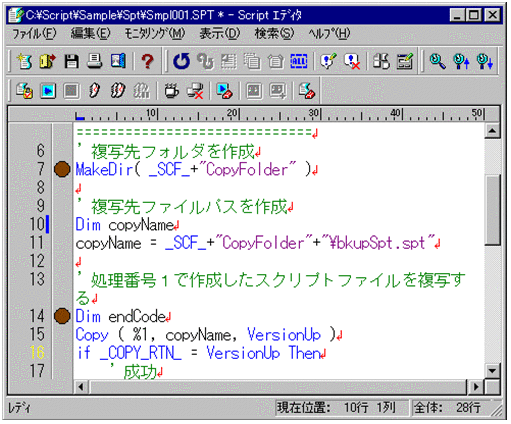Toggle the breakpoint dot on line 14

[x=62, y=316]
